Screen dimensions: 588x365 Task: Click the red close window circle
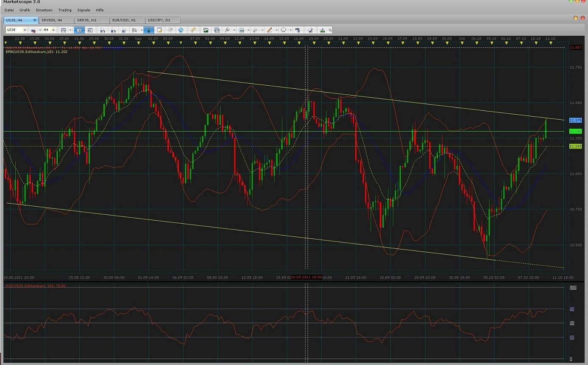click(x=582, y=18)
